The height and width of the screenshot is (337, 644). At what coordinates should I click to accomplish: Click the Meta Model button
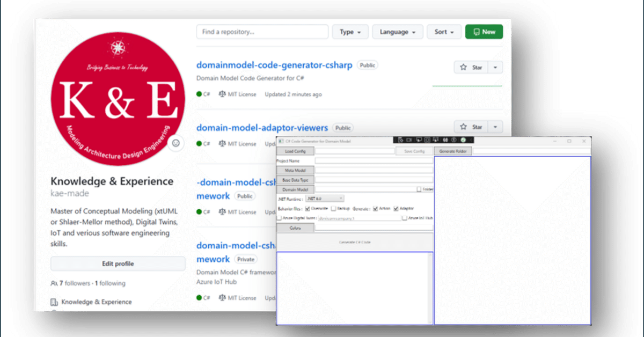click(x=295, y=170)
